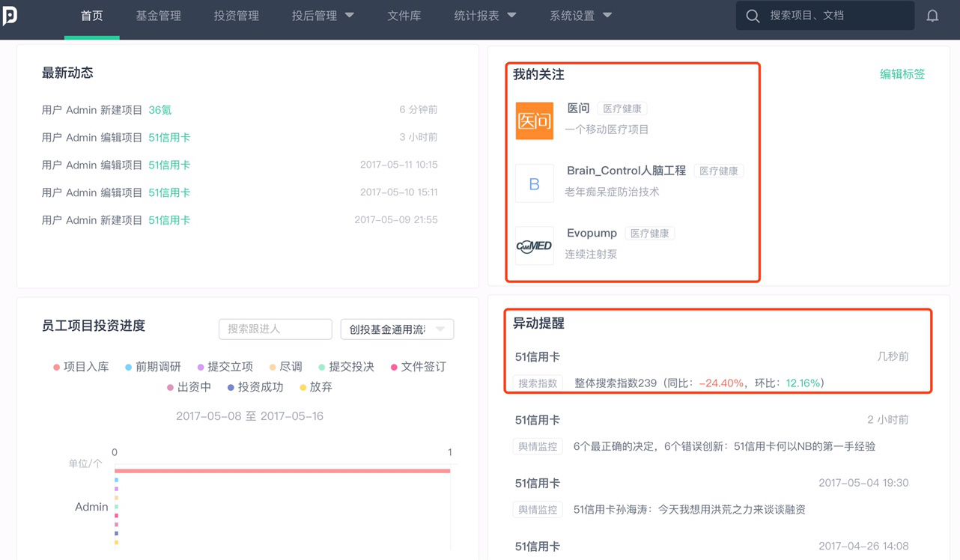Viewport: 960px width, 560px height.
Task: Click the search magnifier icon
Action: pos(753,16)
